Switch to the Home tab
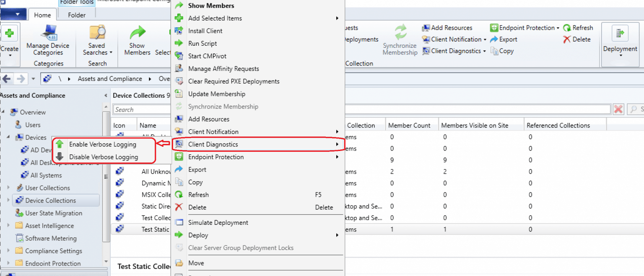The image size is (644, 276). [42, 15]
